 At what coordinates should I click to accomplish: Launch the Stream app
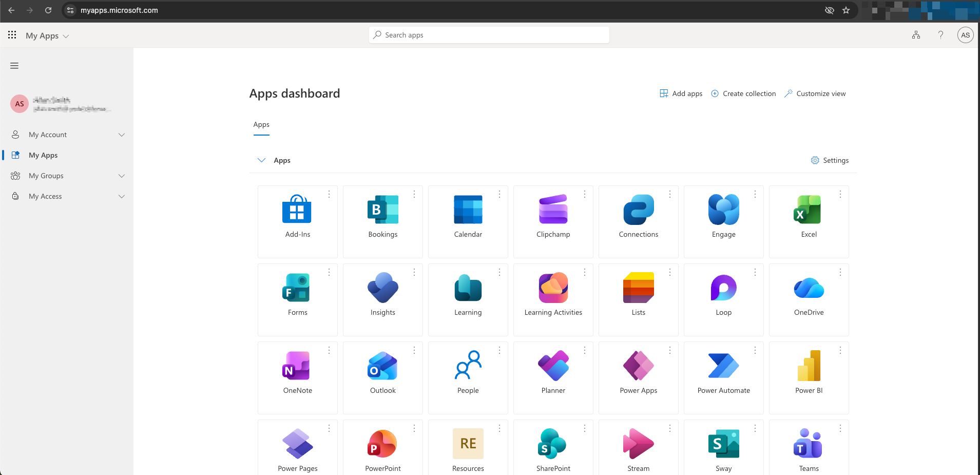point(638,448)
